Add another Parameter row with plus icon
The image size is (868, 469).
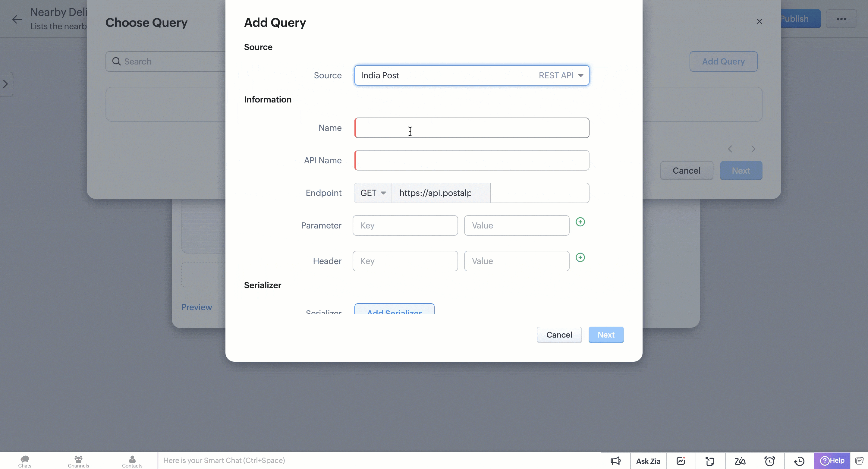click(580, 222)
